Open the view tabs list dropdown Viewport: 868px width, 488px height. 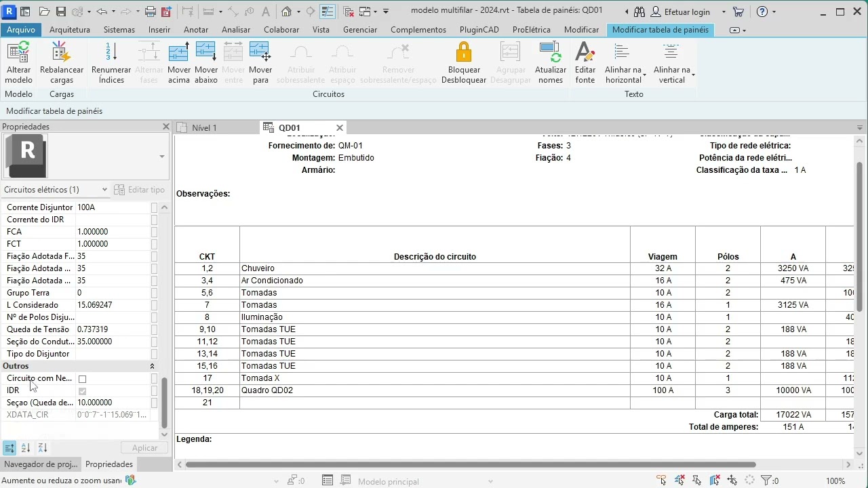pos(860,127)
